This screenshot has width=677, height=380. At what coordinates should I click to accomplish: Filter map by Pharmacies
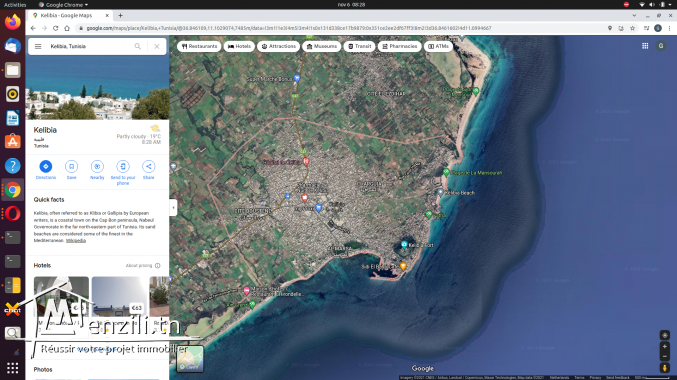pos(399,46)
